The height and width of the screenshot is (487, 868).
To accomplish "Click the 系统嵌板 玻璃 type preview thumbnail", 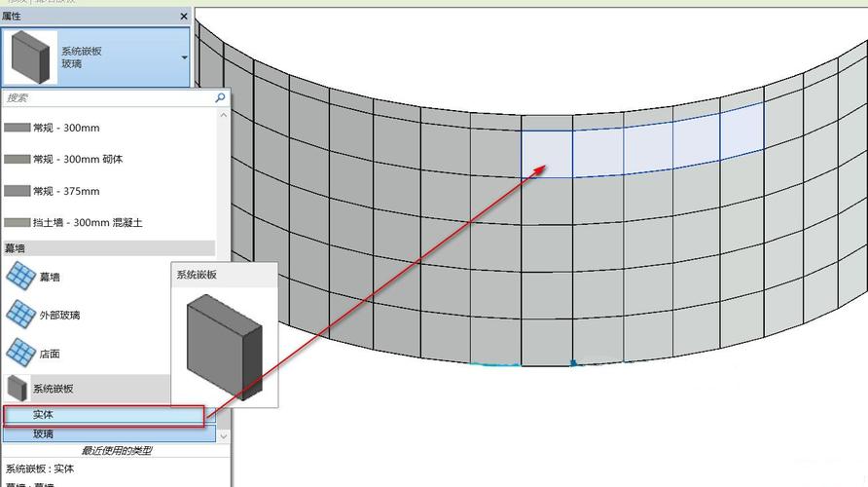I will 29,57.
